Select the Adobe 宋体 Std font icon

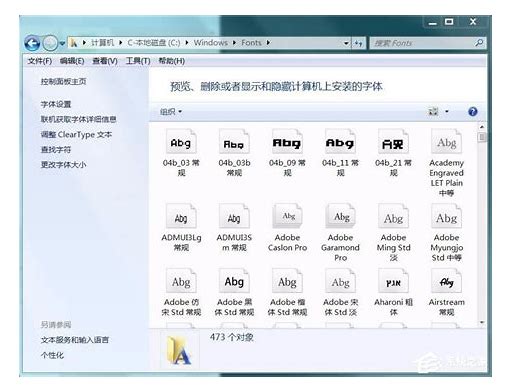coord(340,281)
